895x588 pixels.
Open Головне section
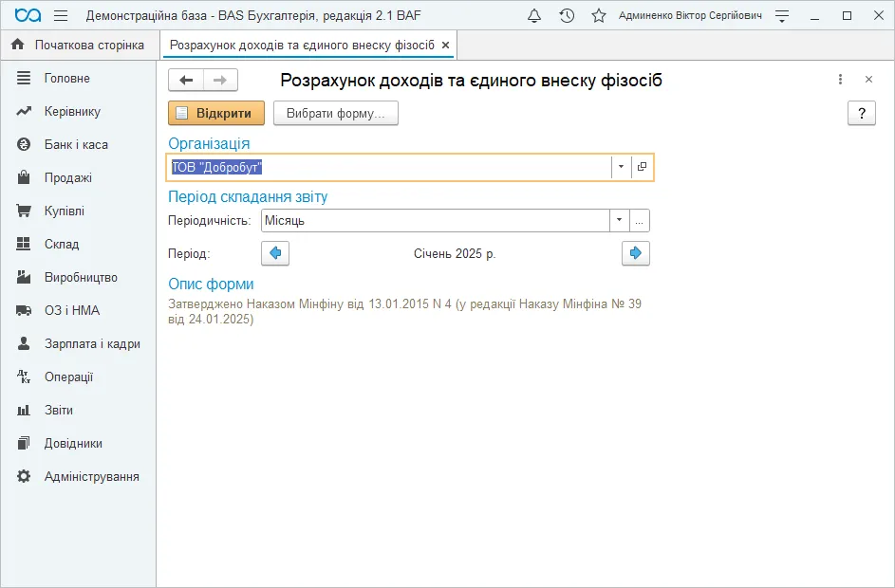click(66, 78)
